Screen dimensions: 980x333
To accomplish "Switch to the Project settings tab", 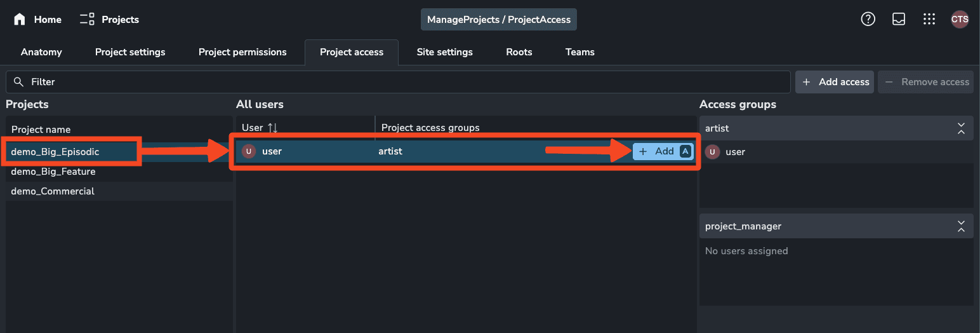I will (130, 52).
